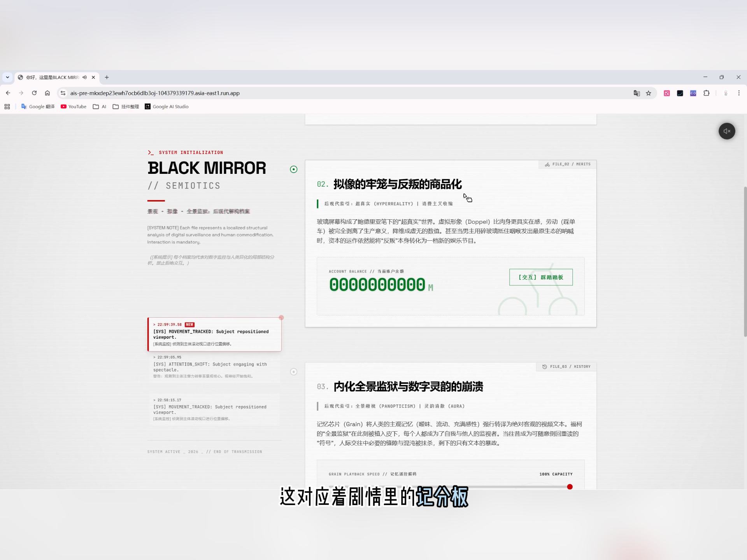Bookmark this page with the star icon
The width and height of the screenshot is (747, 560).
point(648,93)
